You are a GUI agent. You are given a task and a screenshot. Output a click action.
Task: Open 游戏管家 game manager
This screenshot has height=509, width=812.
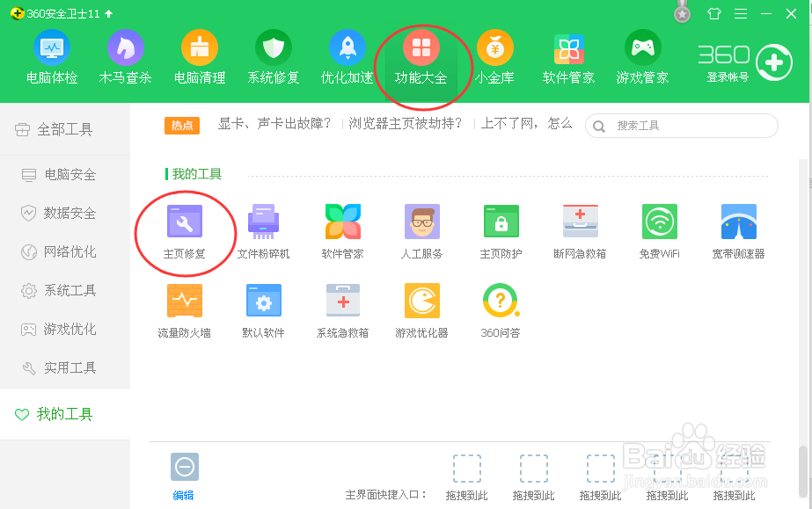click(x=642, y=58)
